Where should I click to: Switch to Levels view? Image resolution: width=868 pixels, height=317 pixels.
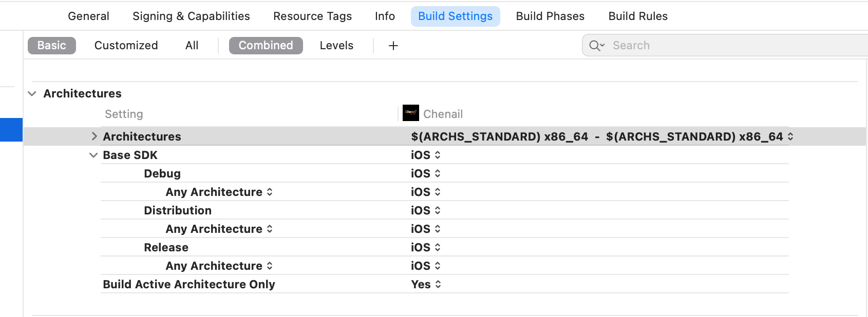[336, 45]
